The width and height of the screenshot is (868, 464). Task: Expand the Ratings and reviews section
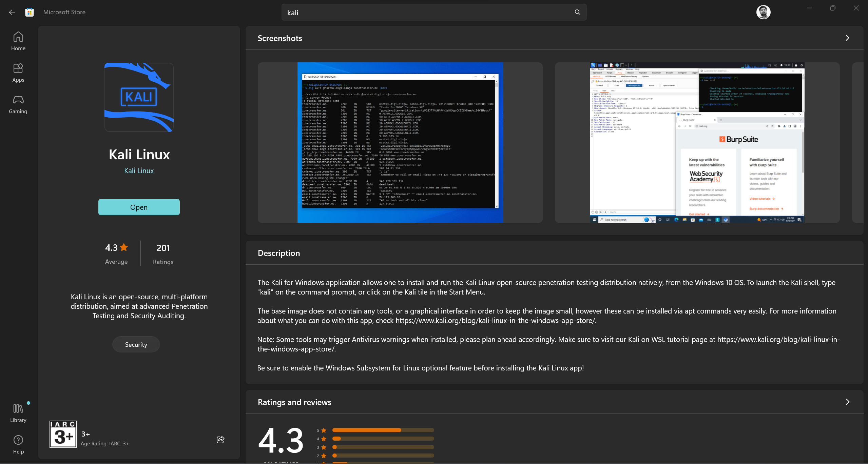tap(847, 402)
